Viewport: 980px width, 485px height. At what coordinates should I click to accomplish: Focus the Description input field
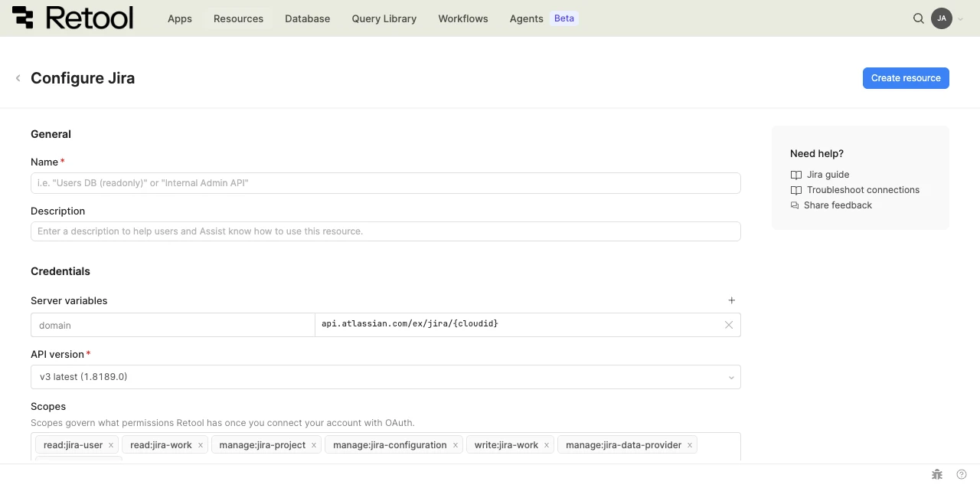tap(386, 231)
